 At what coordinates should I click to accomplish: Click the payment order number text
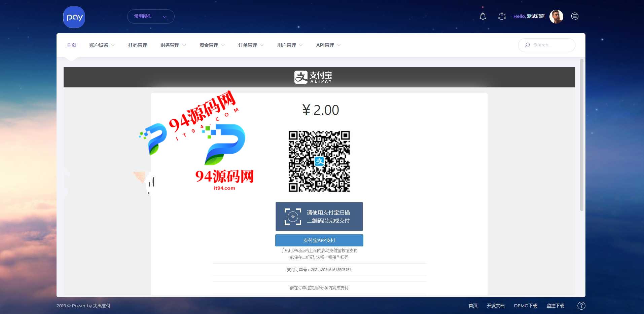pyautogui.click(x=319, y=270)
